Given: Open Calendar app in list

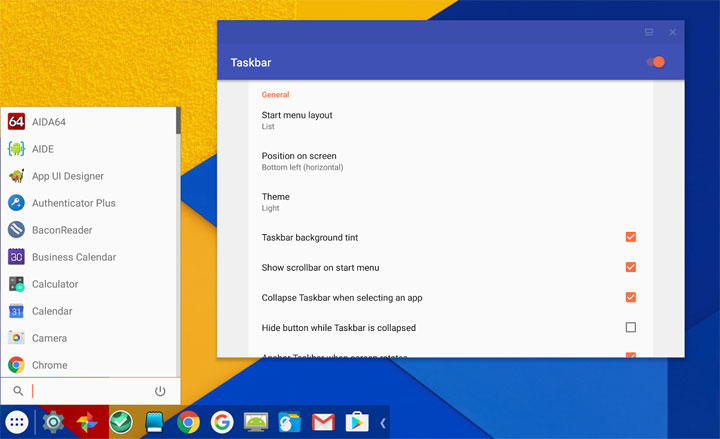Looking at the screenshot, I should coord(90,311).
